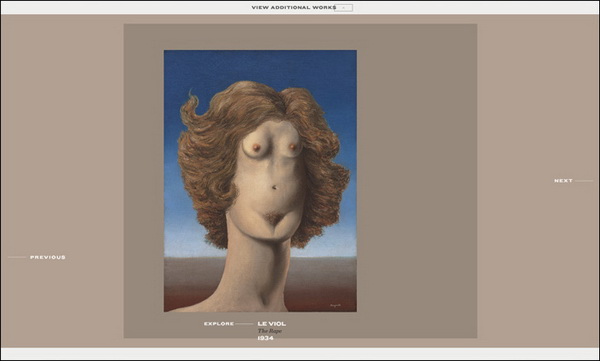Expand the small plus box beside Additional Works
Screen dimensions: 600x361
[343, 8]
